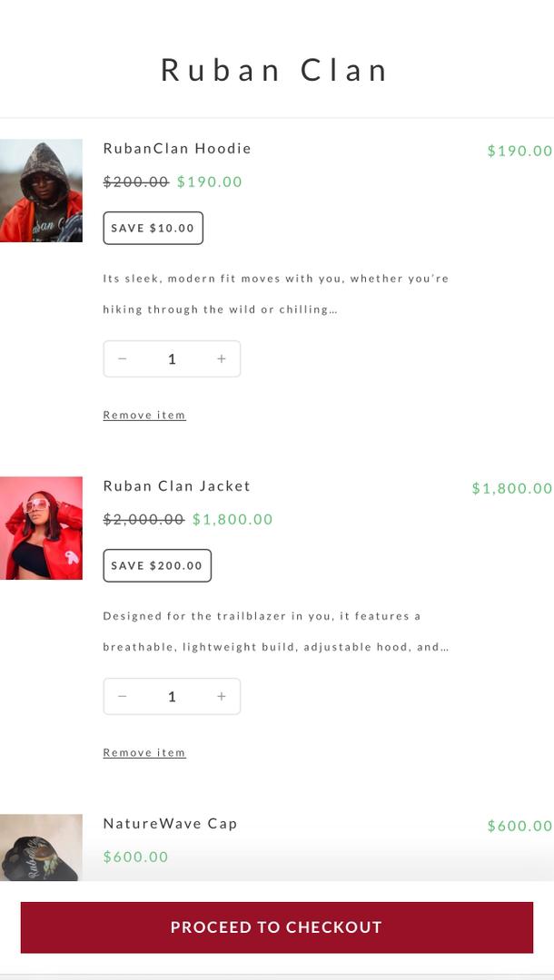Click the Ruban Clan store heading
Image resolution: width=554 pixels, height=980 pixels.
[274, 70]
